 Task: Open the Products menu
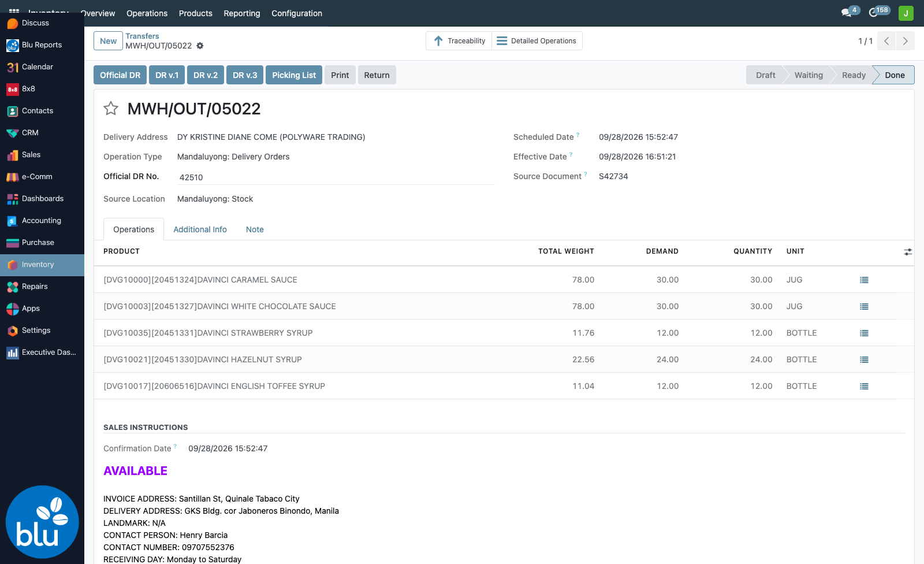[196, 13]
